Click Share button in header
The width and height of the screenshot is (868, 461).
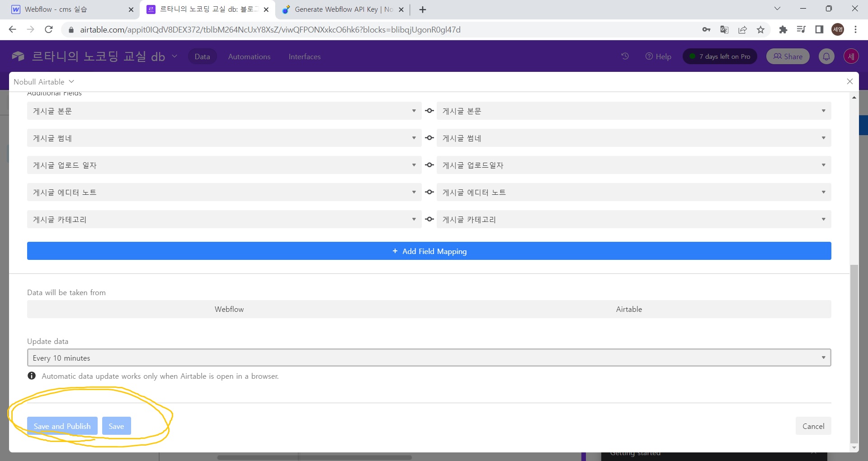(x=788, y=56)
